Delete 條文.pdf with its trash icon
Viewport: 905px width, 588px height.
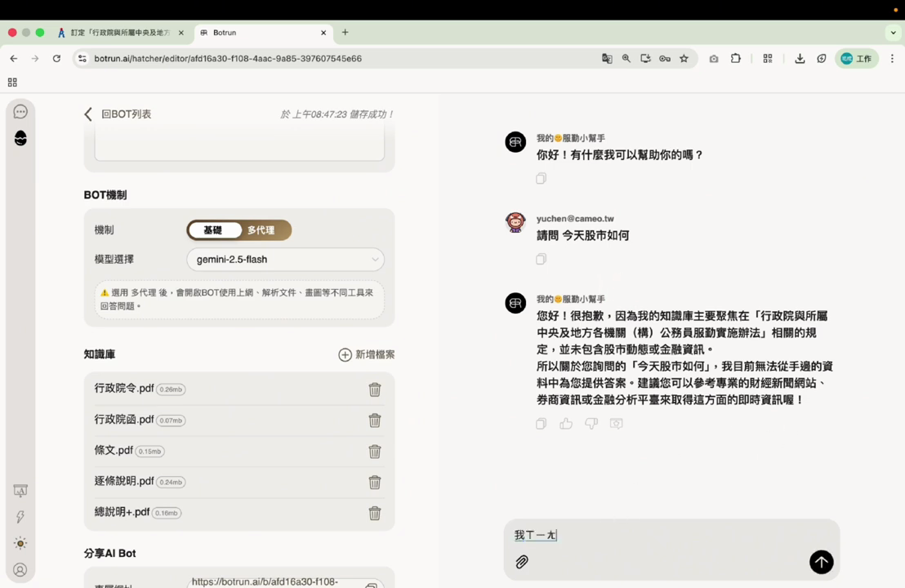[x=375, y=452]
